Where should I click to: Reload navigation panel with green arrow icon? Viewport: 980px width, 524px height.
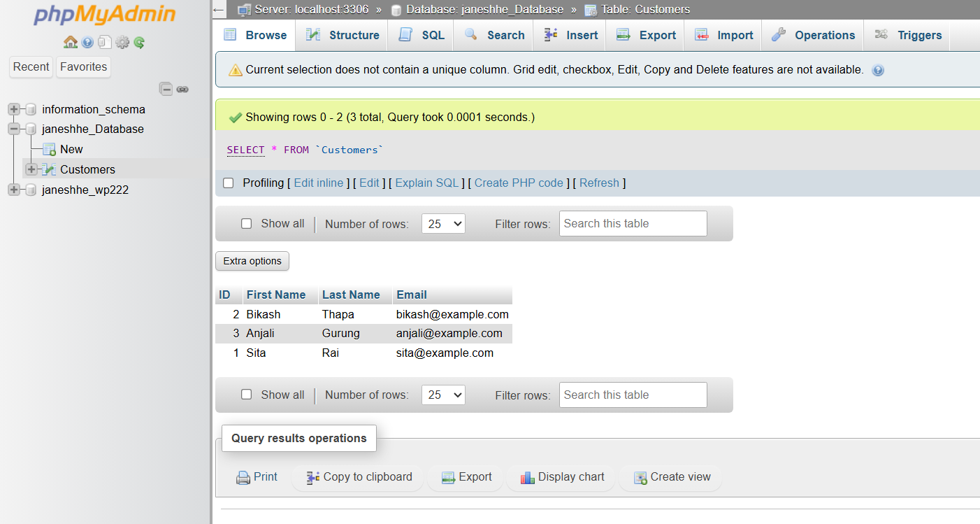139,43
